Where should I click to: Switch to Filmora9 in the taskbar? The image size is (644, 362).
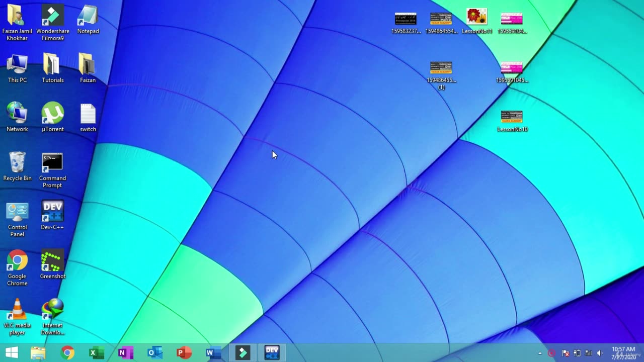point(243,353)
